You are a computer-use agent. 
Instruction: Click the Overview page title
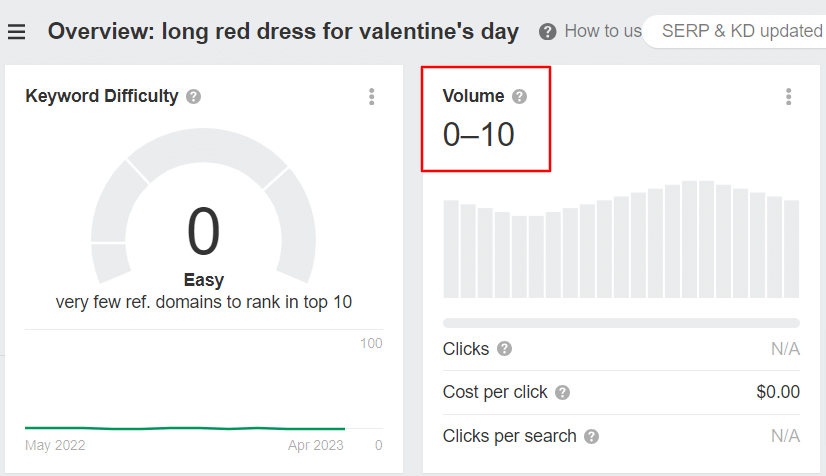283,31
